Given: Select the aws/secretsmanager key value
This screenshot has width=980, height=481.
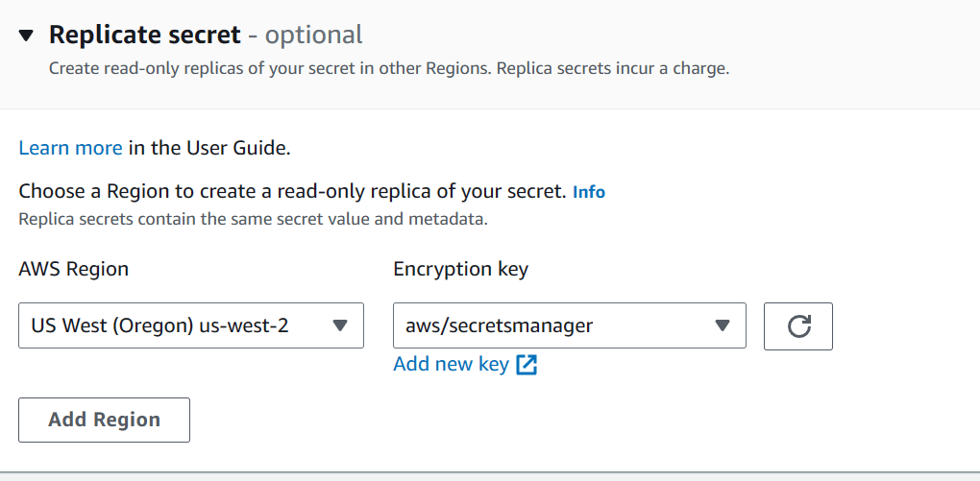Looking at the screenshot, I should (497, 325).
